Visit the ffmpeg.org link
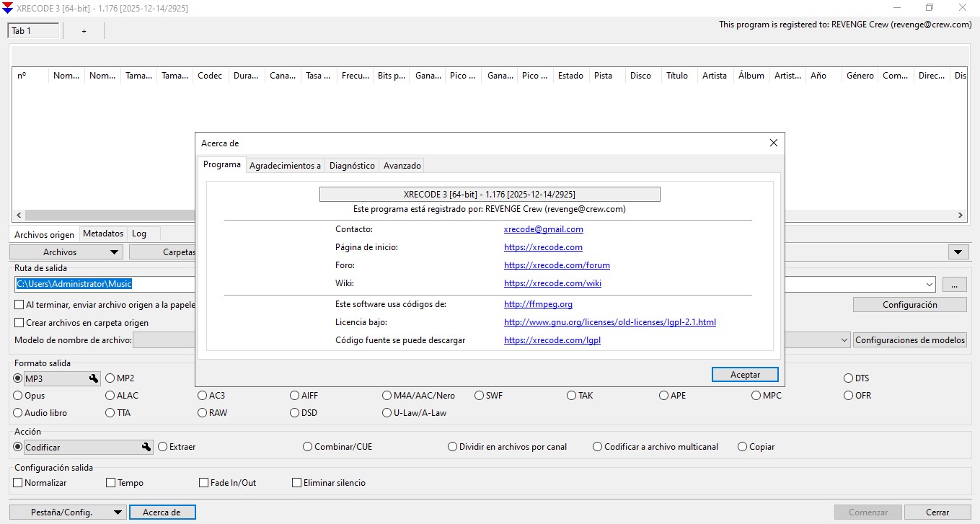The image size is (980, 524). coord(537,304)
